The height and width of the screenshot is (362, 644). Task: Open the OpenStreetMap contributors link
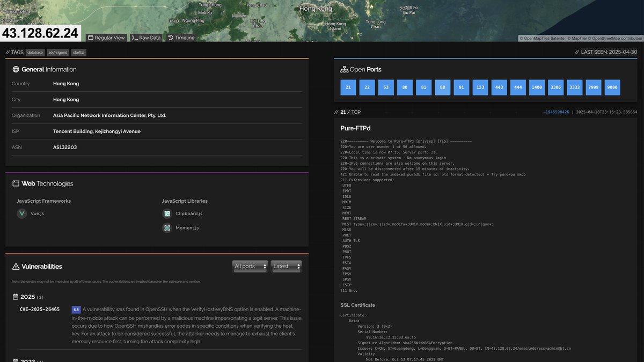[x=615, y=38]
